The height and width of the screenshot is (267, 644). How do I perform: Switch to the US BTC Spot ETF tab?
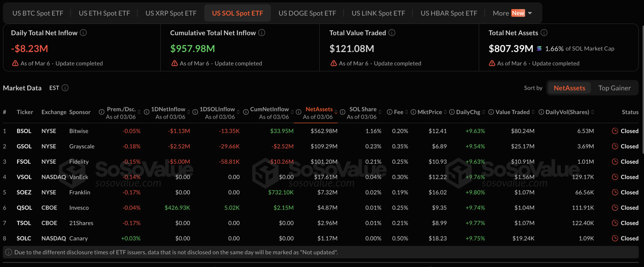coord(38,13)
